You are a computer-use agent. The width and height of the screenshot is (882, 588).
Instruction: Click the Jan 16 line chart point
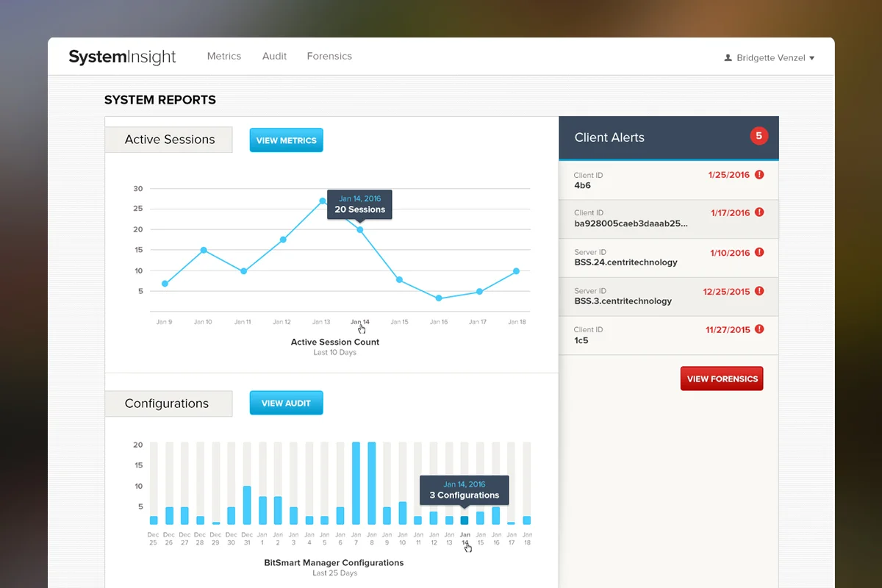pyautogui.click(x=439, y=298)
